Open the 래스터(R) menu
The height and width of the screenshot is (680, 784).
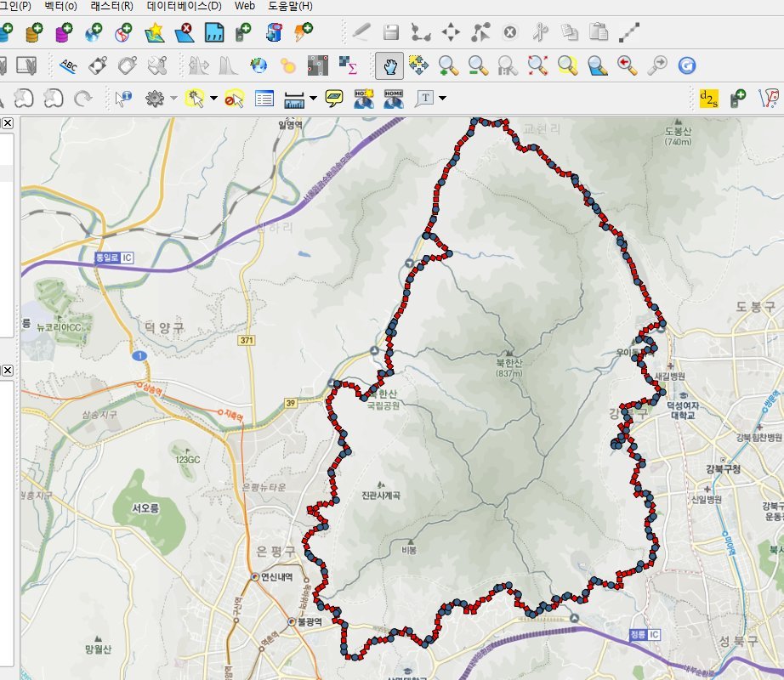[111, 6]
